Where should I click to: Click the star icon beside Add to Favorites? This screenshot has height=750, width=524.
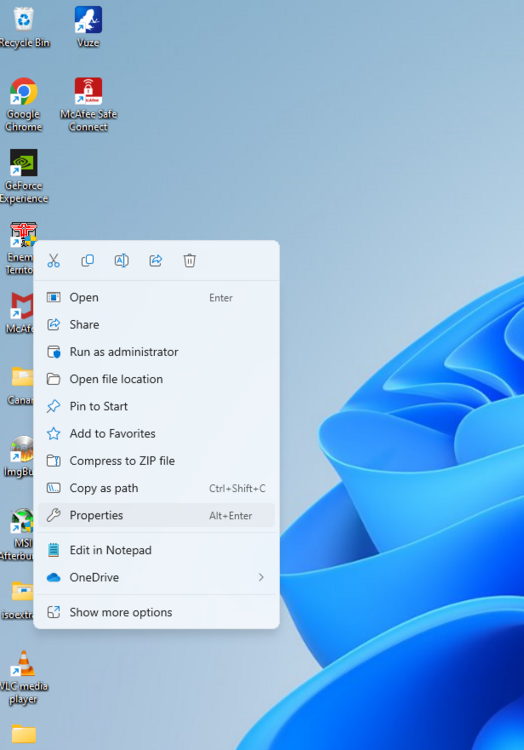[x=54, y=434]
